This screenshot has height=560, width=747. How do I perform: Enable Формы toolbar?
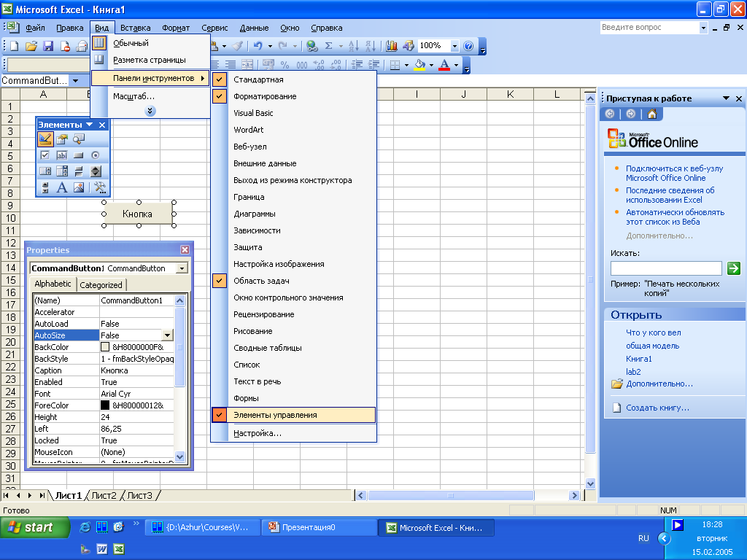coord(293,398)
